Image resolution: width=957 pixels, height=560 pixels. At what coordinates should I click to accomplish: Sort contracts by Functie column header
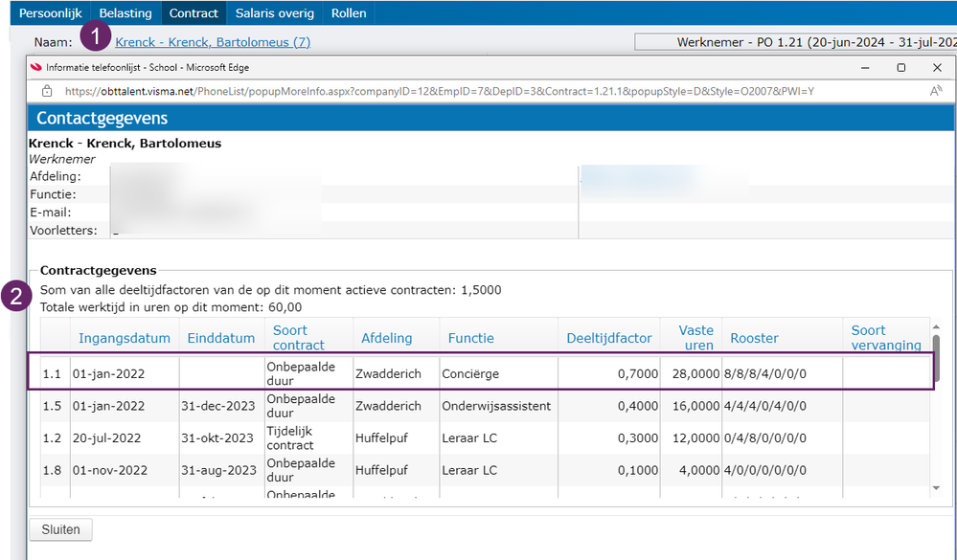click(x=470, y=338)
